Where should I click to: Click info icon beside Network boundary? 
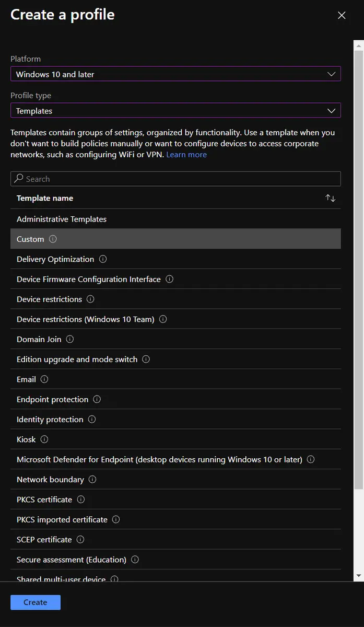click(x=92, y=479)
